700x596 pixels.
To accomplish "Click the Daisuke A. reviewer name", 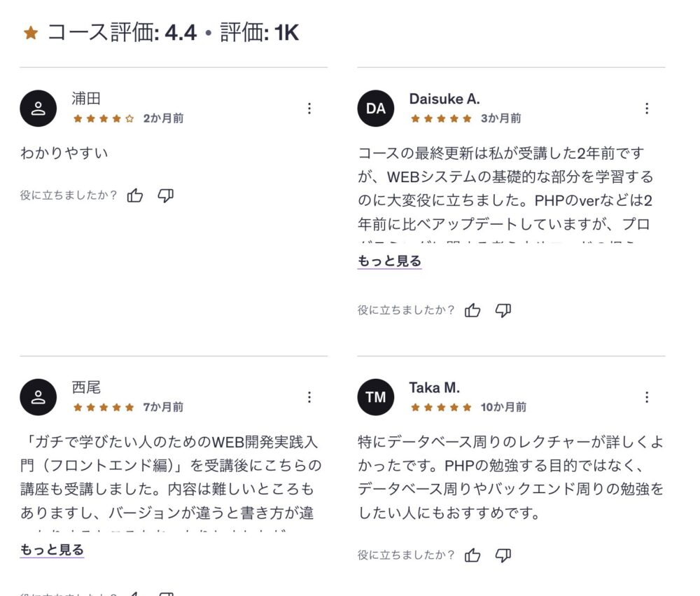I will [444, 99].
